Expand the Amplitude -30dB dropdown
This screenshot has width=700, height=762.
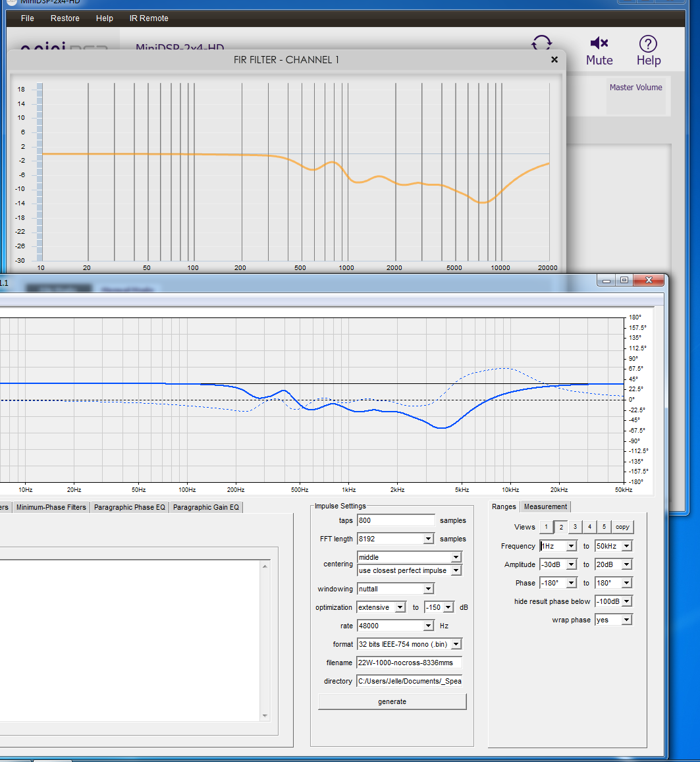[572, 564]
